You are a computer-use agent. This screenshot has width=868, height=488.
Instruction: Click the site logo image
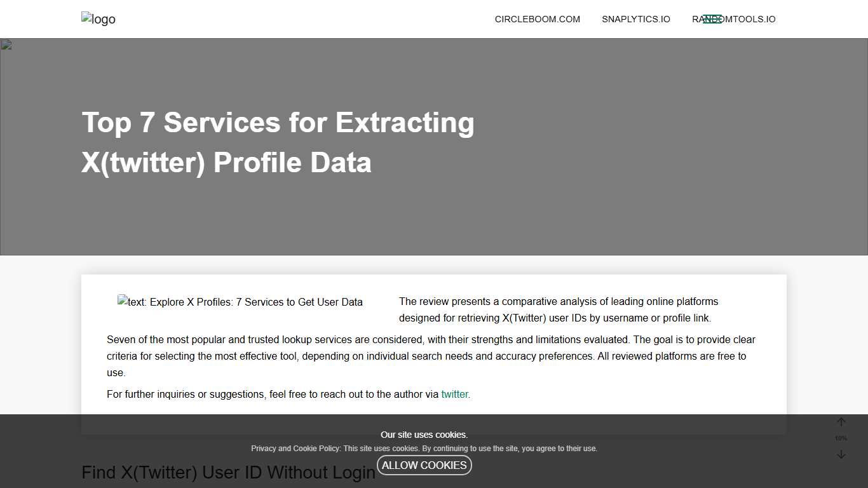[x=98, y=19]
